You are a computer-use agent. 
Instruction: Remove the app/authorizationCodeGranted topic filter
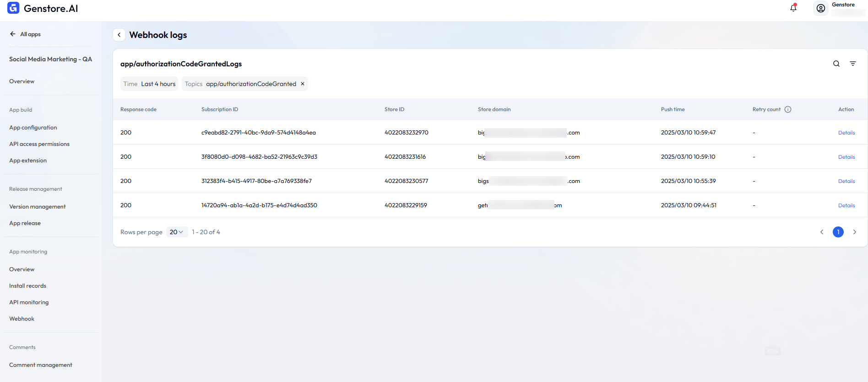tap(303, 84)
